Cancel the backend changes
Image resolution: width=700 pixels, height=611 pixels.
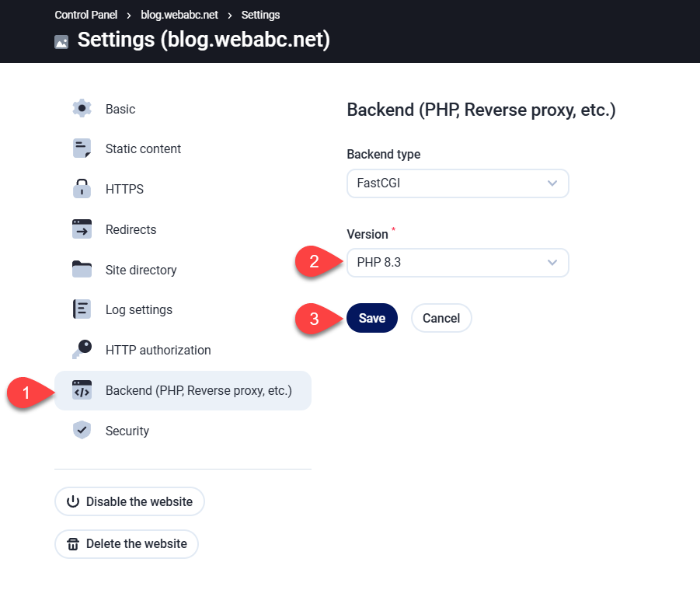(441, 318)
